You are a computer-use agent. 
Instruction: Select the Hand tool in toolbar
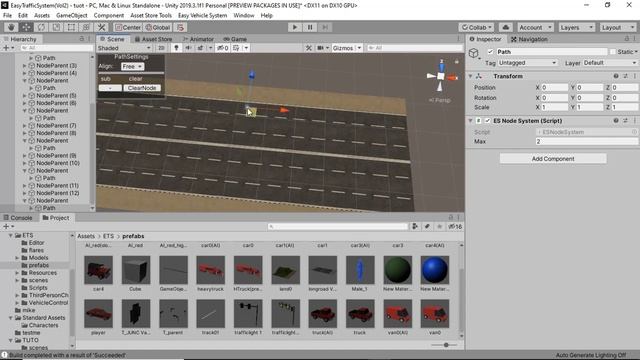11,27
